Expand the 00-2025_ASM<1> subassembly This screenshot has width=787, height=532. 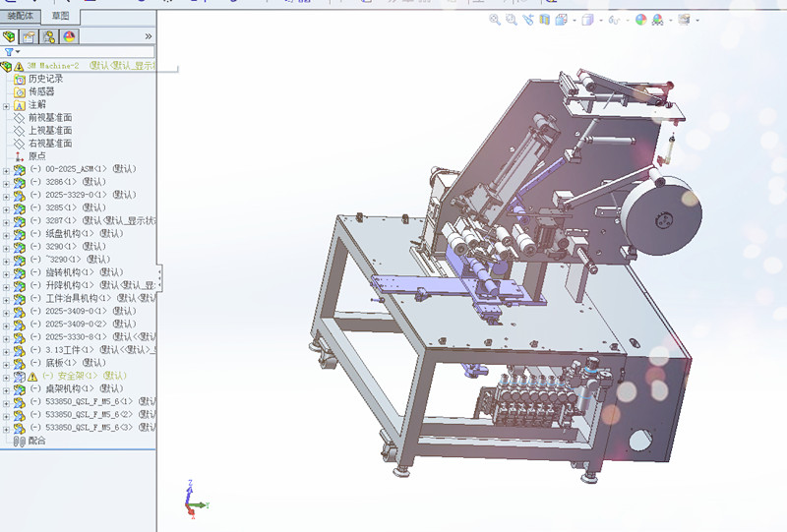point(6,171)
